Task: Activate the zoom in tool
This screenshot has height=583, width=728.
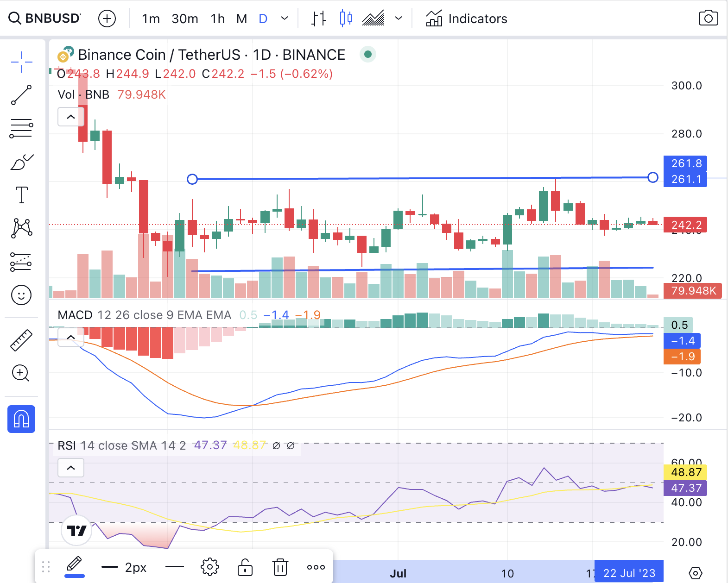Action: coord(21,373)
